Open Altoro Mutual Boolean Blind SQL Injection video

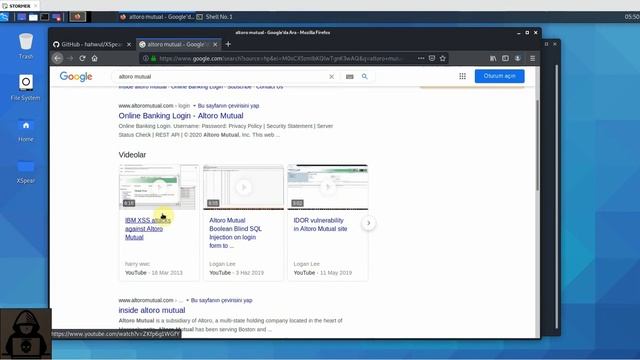click(236, 233)
